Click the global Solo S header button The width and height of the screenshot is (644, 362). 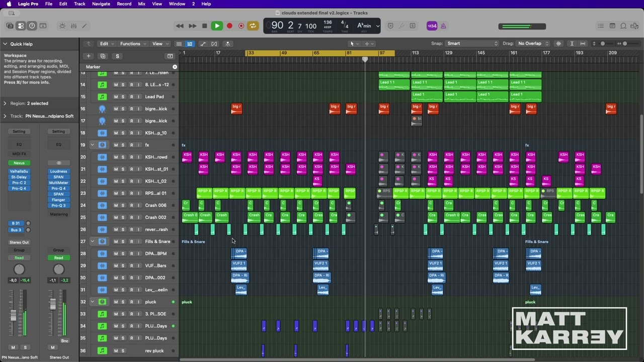pos(117,56)
